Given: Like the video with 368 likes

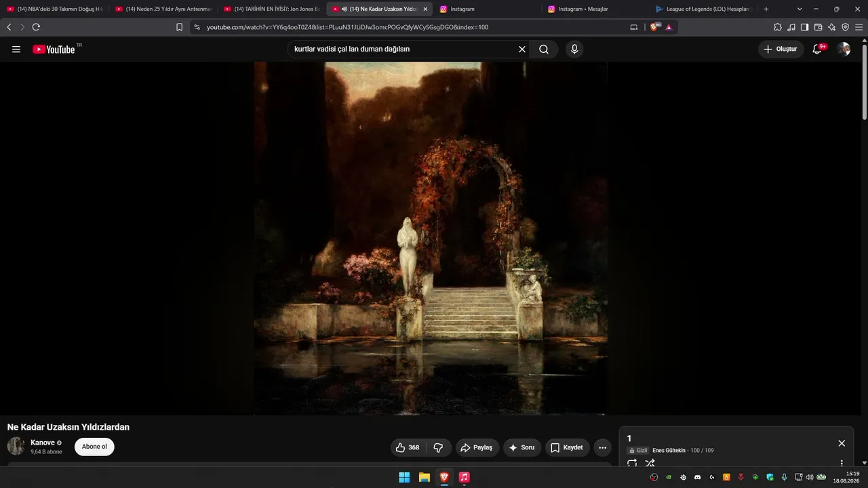Looking at the screenshot, I should [408, 447].
